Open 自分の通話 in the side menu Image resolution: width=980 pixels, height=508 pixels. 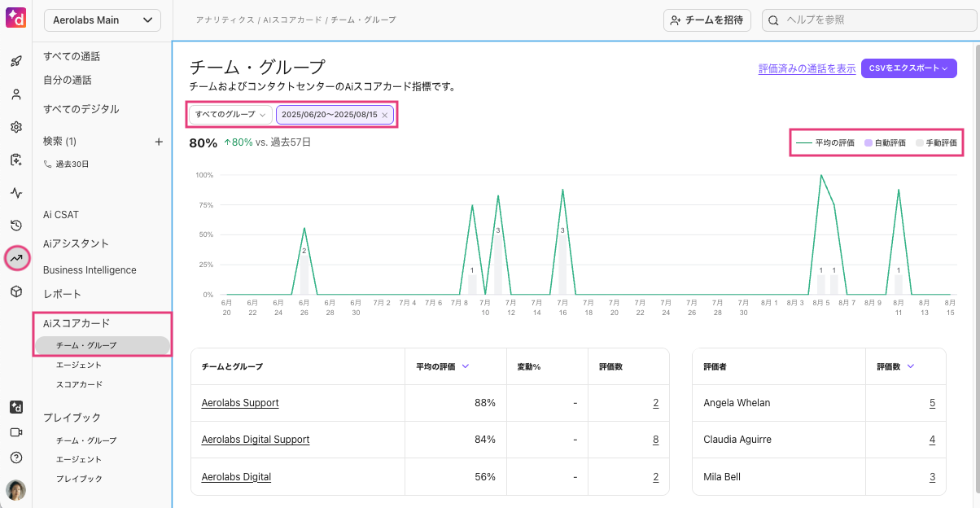tap(68, 80)
